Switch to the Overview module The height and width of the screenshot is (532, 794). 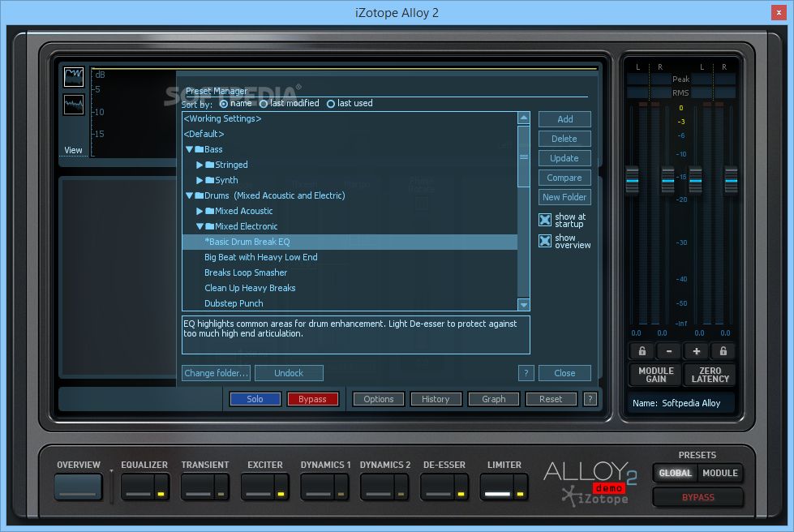(79, 487)
